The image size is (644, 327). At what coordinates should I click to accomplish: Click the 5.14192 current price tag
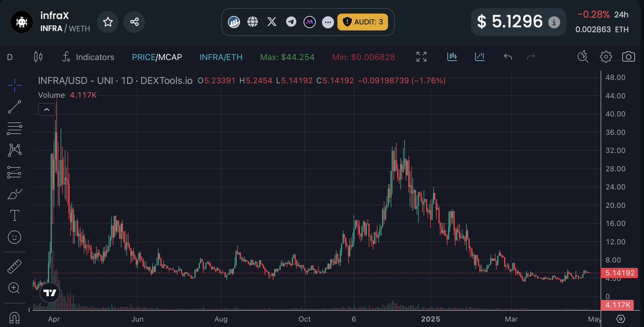point(618,273)
